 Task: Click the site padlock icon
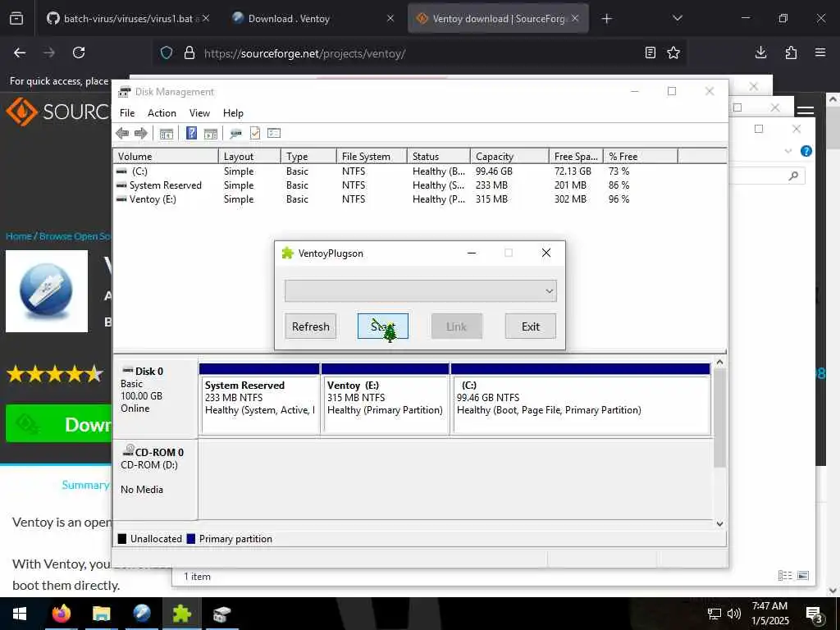tap(189, 53)
